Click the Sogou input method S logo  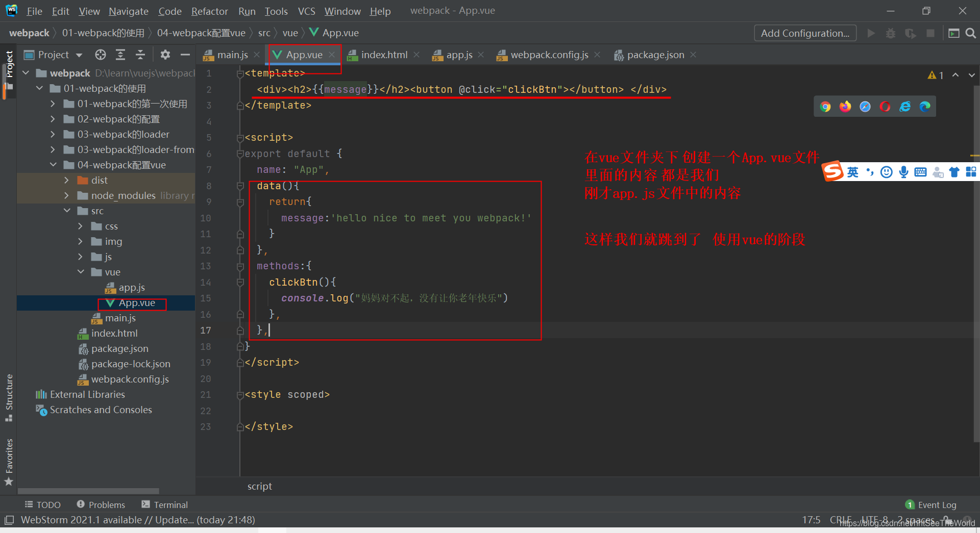tap(832, 171)
